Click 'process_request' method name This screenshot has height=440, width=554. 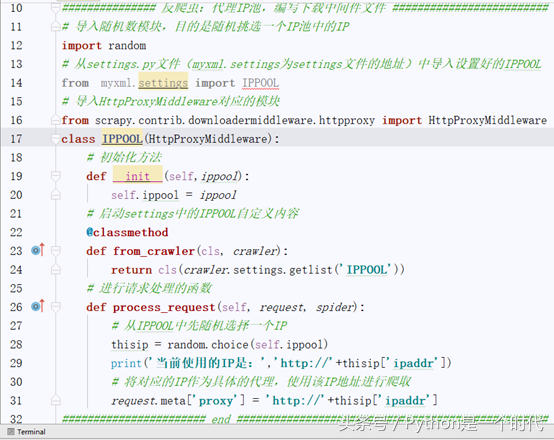(164, 307)
